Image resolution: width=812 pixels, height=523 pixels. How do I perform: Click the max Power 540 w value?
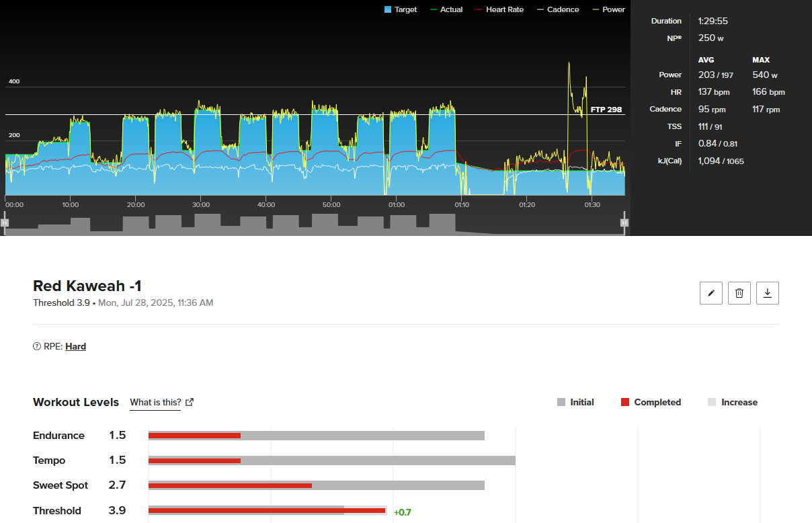pos(765,75)
